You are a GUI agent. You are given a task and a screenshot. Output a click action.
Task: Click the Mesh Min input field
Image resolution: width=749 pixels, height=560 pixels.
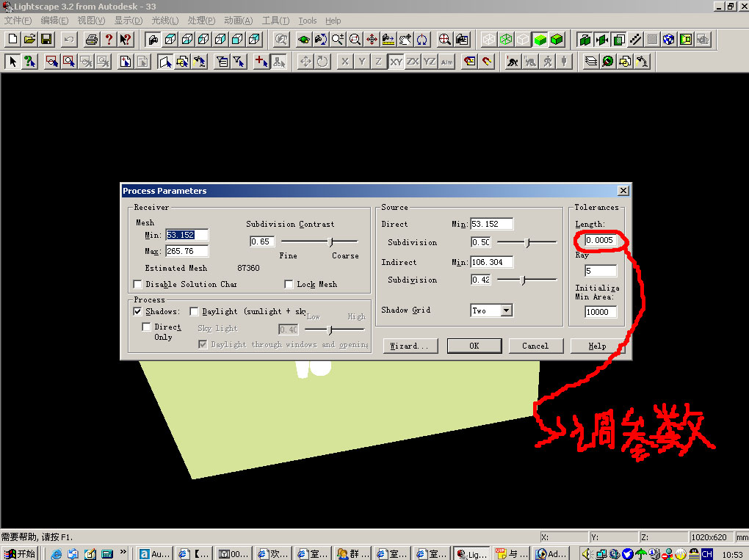[187, 235]
